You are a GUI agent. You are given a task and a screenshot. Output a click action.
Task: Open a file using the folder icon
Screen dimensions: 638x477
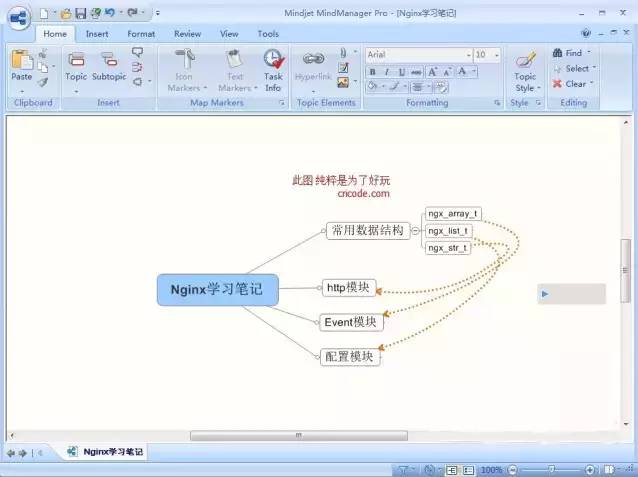66,14
